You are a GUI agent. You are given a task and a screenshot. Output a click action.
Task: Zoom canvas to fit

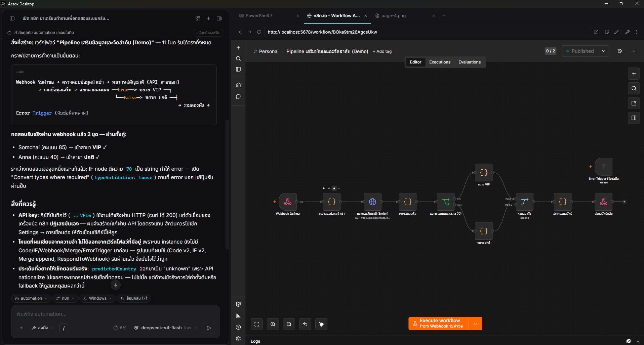click(257, 324)
